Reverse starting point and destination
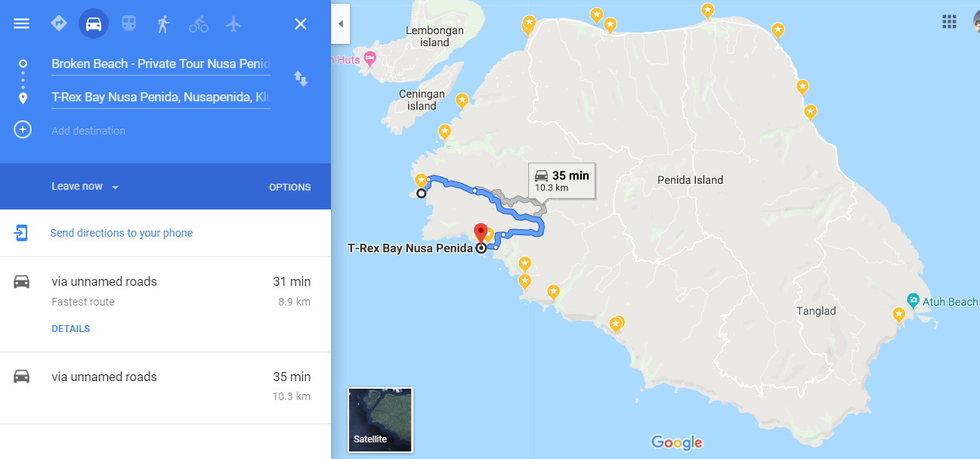Viewport: 980px width, 459px height. point(301,79)
